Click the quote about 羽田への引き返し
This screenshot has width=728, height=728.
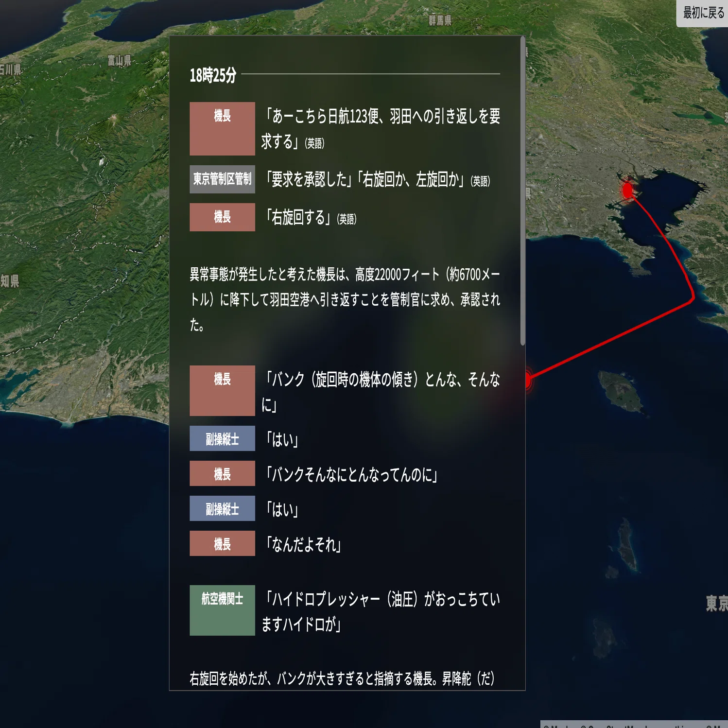coord(381,129)
